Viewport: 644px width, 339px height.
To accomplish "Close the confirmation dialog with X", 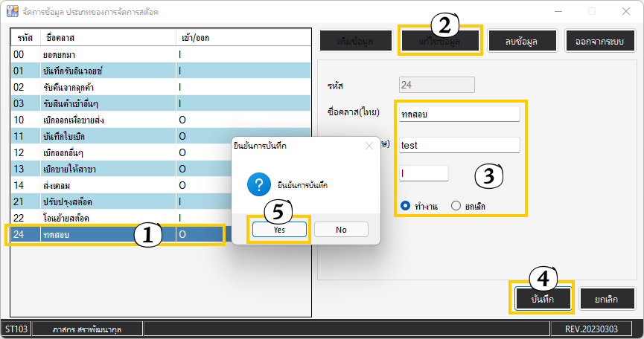I will 369,146.
